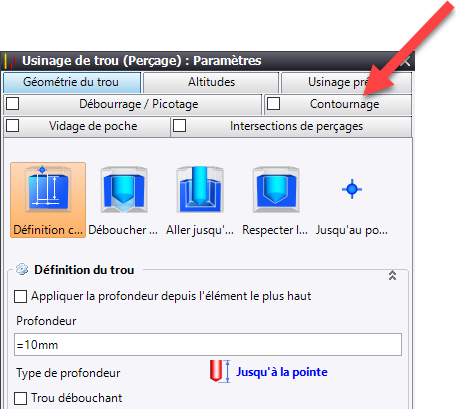The height and width of the screenshot is (409, 456).
Task: Select the Aller jusqu'... mode icon
Action: (x=200, y=190)
